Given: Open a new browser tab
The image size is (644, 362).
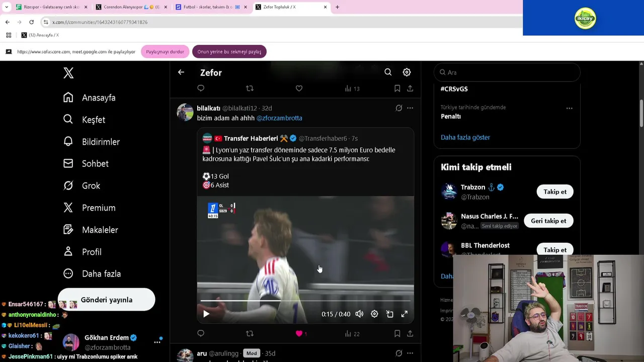Looking at the screenshot, I should [337, 7].
